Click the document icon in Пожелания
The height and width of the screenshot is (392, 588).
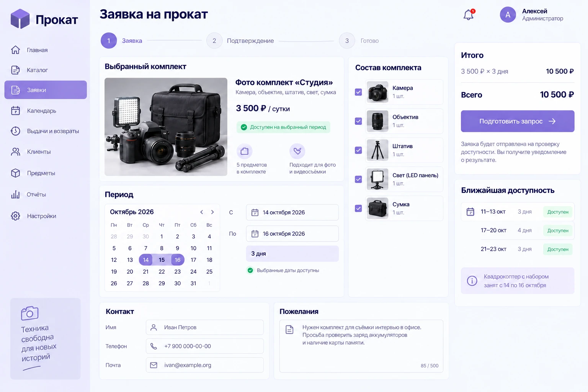click(x=290, y=329)
